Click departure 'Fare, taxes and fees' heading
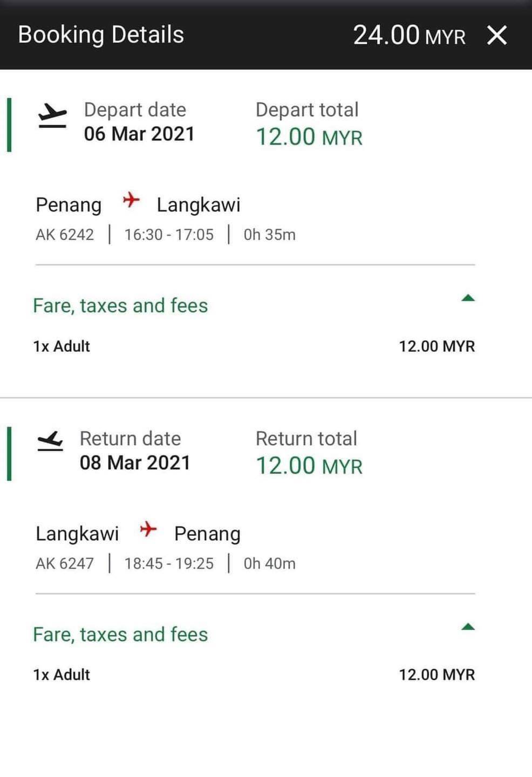This screenshot has height=777, width=532. [120, 305]
